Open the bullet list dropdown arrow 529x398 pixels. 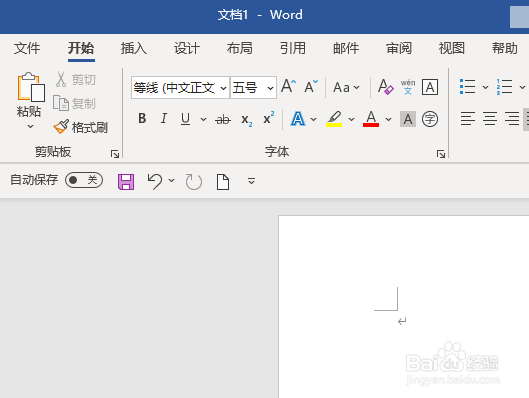tap(485, 87)
